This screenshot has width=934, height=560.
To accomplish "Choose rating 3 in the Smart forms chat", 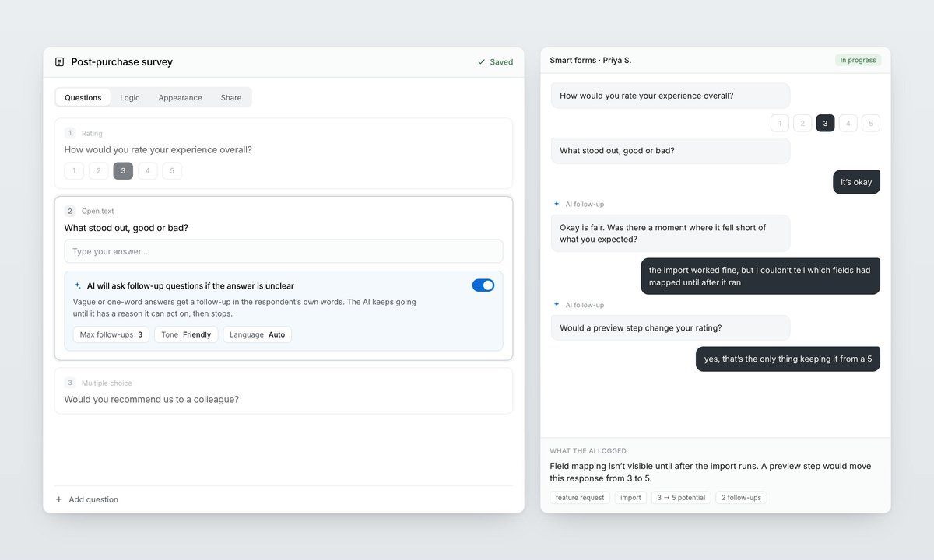I will 825,123.
